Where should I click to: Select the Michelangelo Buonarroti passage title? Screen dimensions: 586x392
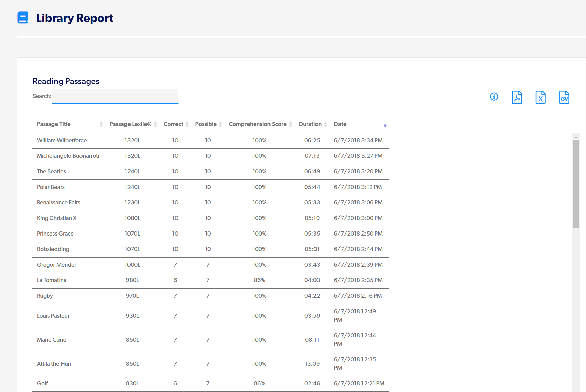(x=68, y=156)
